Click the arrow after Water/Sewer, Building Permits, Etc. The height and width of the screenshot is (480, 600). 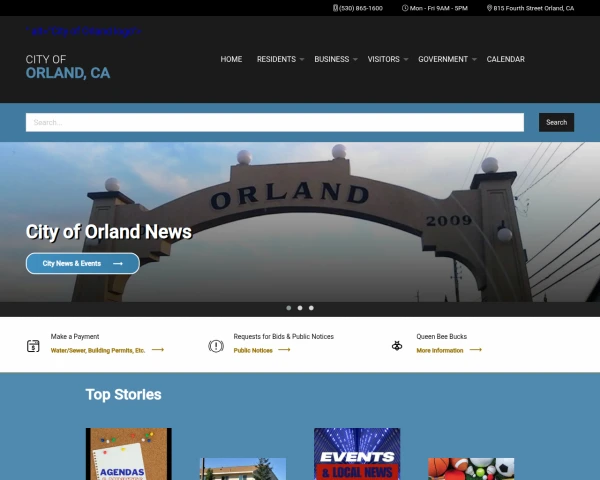[158, 350]
